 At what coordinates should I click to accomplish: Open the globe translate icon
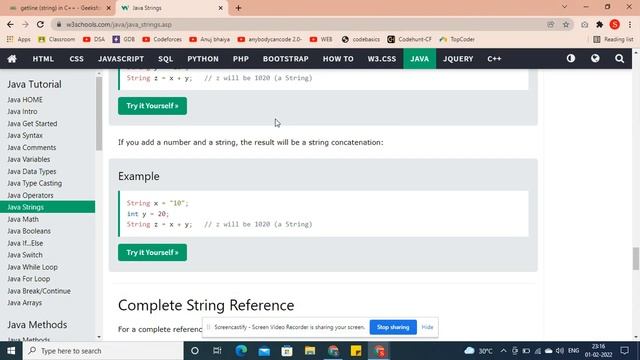(x=595, y=58)
